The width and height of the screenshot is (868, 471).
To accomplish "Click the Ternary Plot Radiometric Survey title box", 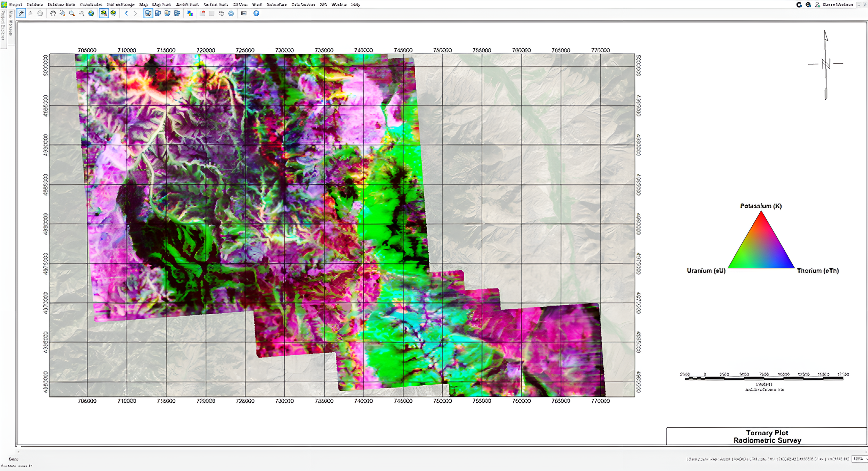I will [767, 436].
